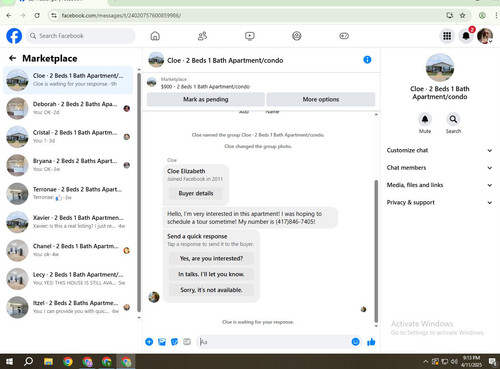This screenshot has width=500, height=369.
Task: Open the volume speaker tray icon
Action: [454, 361]
